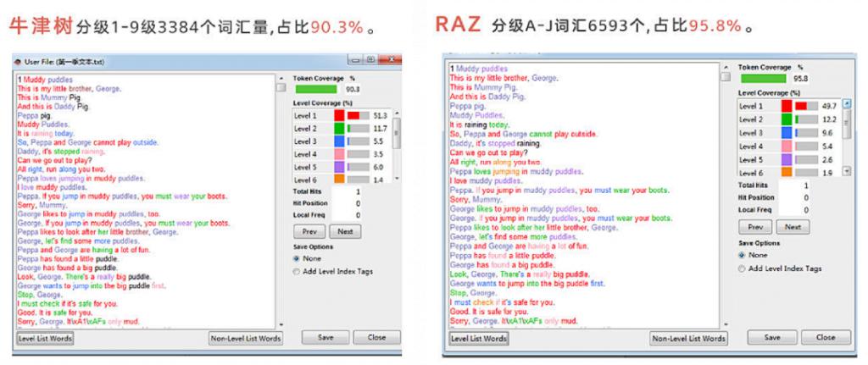Click Level 5 purple swatch in left window

click(x=339, y=167)
